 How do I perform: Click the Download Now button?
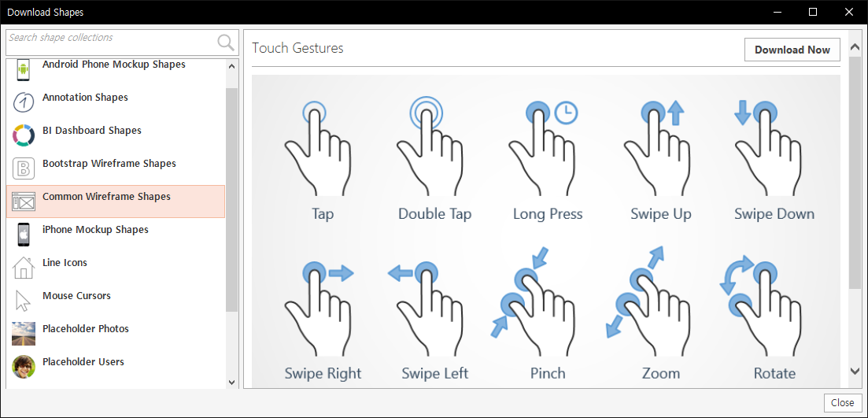click(792, 50)
